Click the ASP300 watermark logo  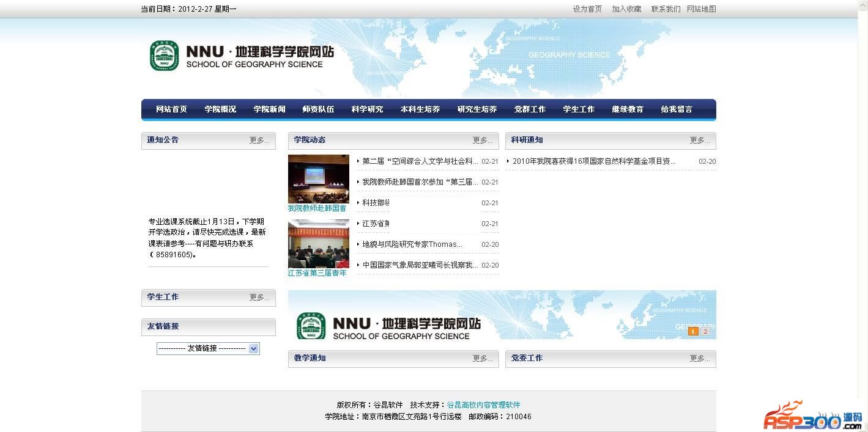[812, 417]
